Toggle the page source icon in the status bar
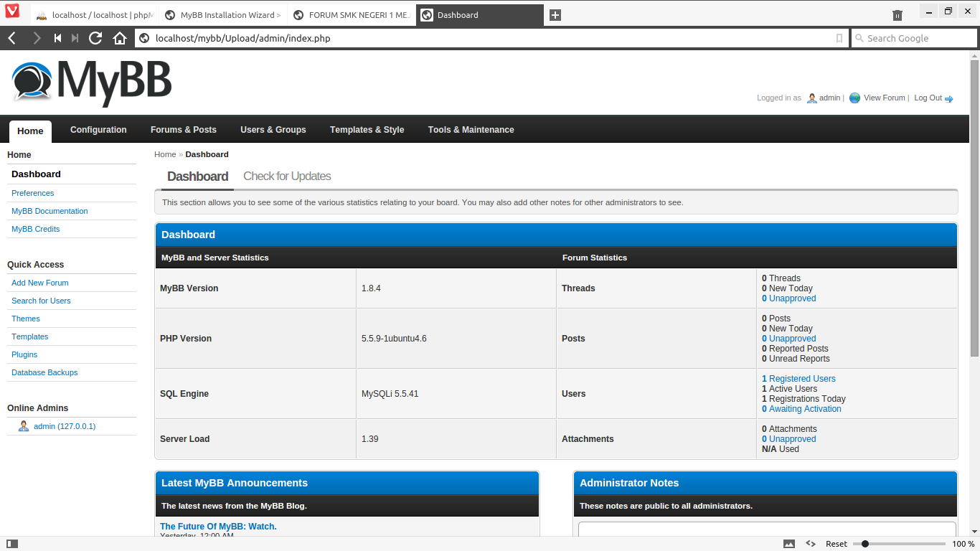This screenshot has width=980, height=551. (810, 544)
